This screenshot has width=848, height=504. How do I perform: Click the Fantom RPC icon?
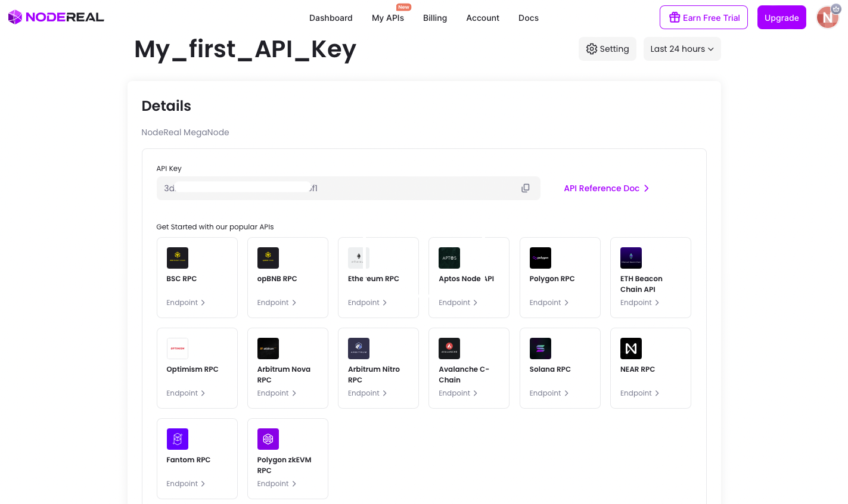[178, 439]
